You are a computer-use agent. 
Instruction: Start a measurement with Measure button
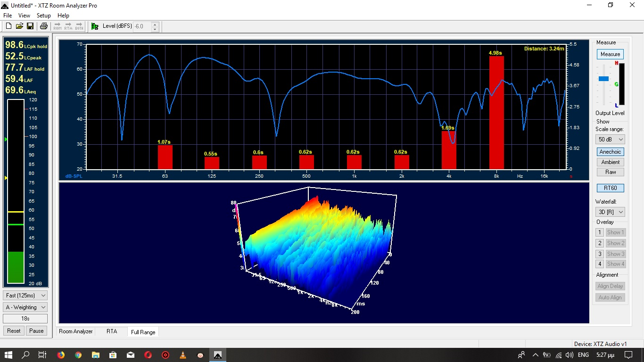(610, 54)
